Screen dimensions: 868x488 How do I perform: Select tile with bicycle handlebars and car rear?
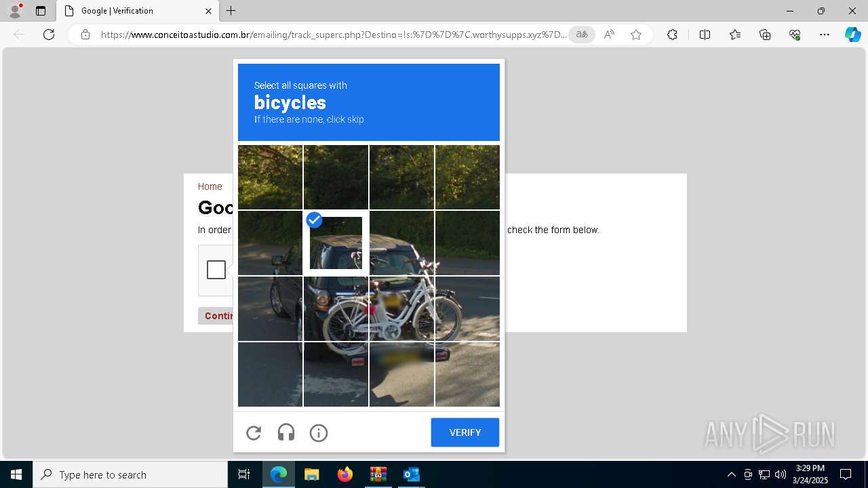point(401,243)
